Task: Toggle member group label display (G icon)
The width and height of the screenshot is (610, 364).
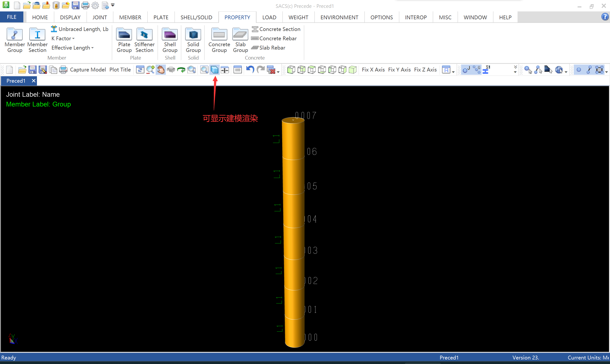Action: (476, 70)
